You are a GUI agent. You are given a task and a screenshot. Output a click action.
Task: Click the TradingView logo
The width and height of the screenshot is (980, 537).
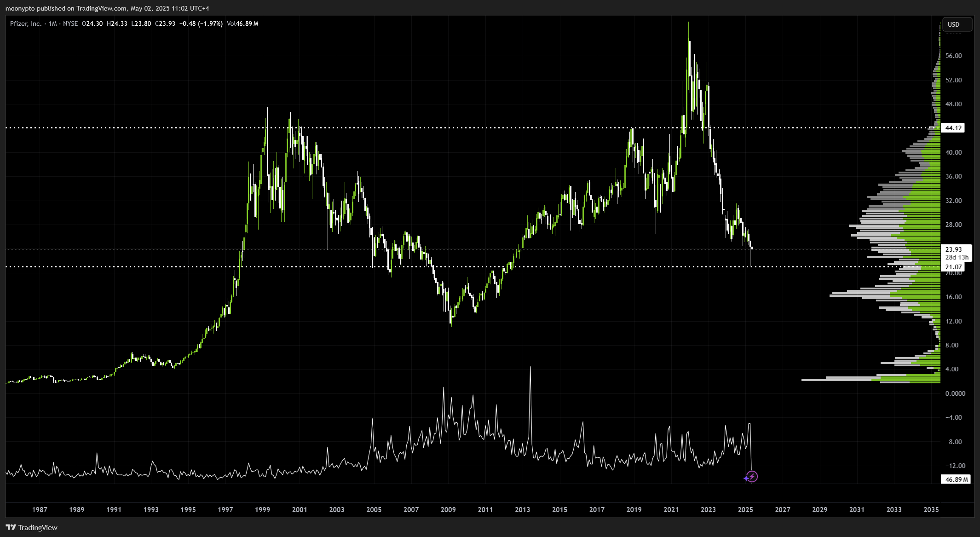click(32, 527)
